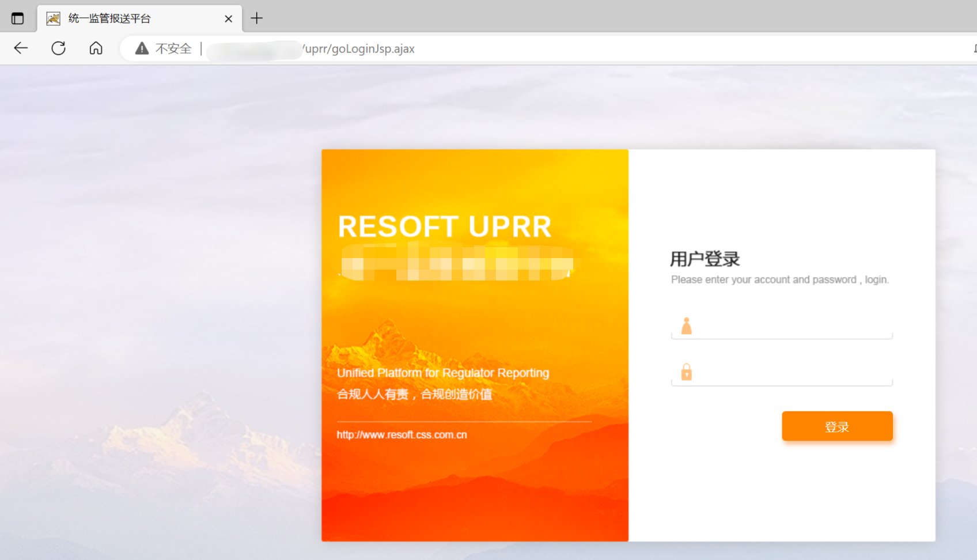This screenshot has width=977, height=560.
Task: Reload the page with refresh icon
Action: (x=58, y=48)
